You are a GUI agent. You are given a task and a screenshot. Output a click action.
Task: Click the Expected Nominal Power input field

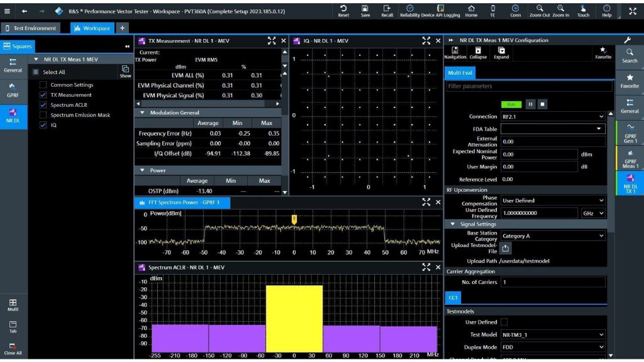tap(538, 154)
